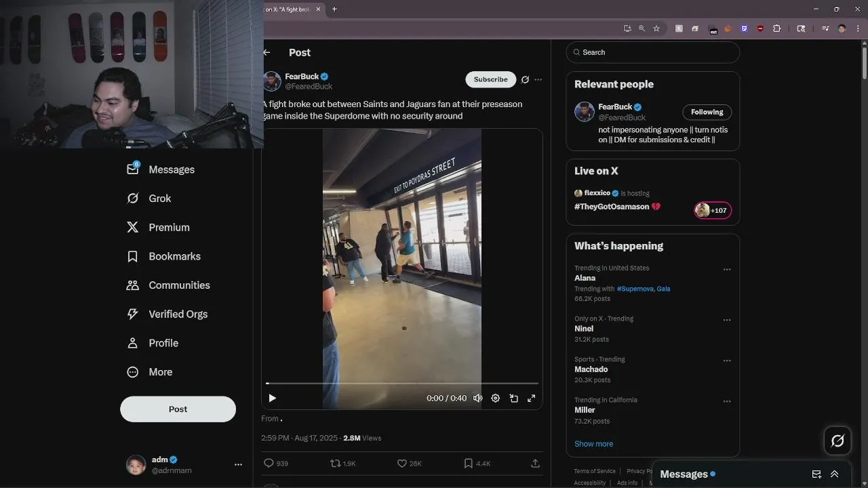
Task: Enter fullscreen on the video
Action: 532,399
